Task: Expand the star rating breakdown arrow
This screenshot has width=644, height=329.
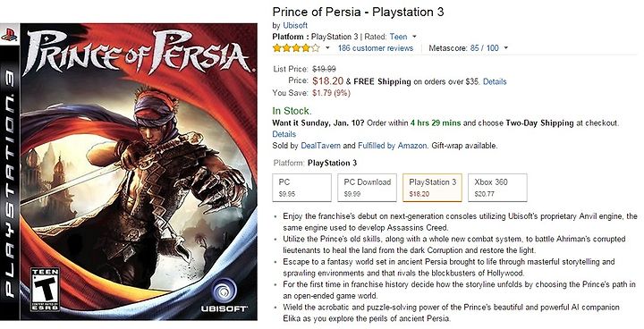Action: [327, 48]
